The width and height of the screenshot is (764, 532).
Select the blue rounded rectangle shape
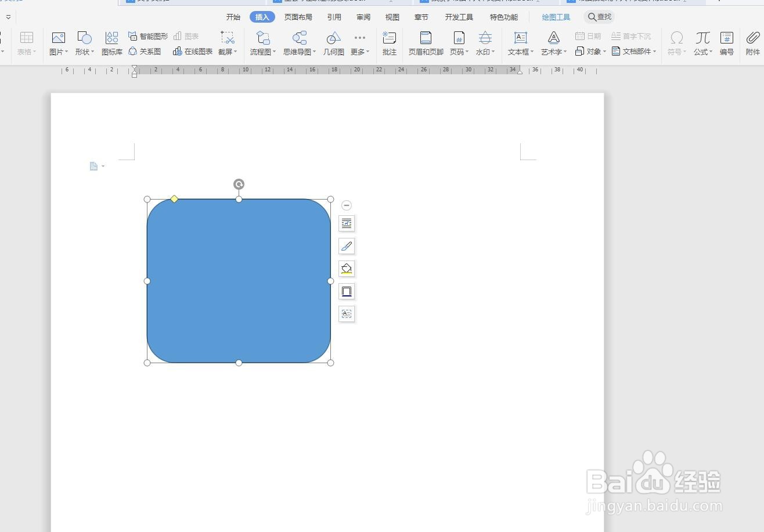coord(239,281)
